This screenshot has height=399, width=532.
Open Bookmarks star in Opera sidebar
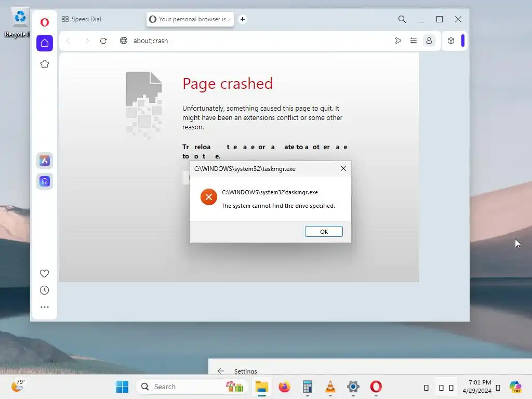point(45,64)
